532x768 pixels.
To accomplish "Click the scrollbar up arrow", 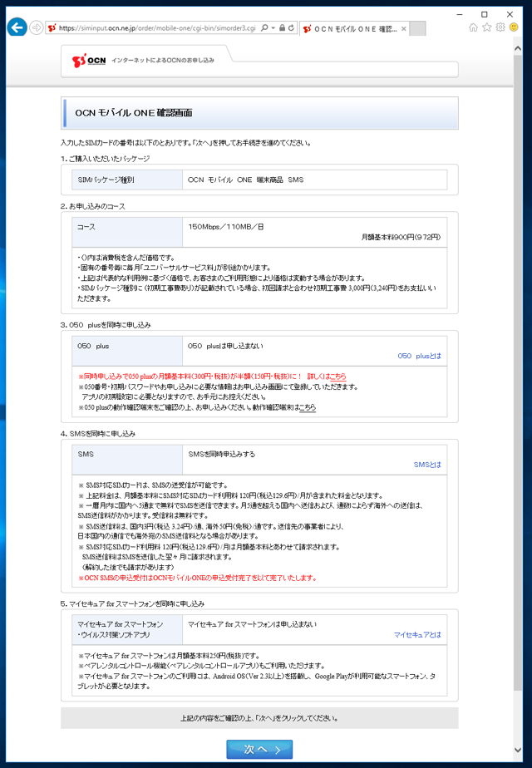I will pyautogui.click(x=518, y=49).
